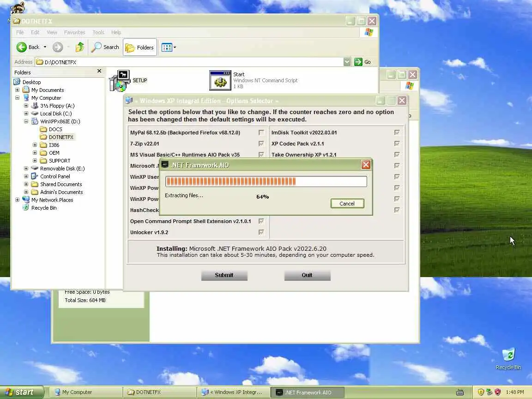This screenshot has width=532, height=399.
Task: Select My Network Places in tree
Action: 52,200
